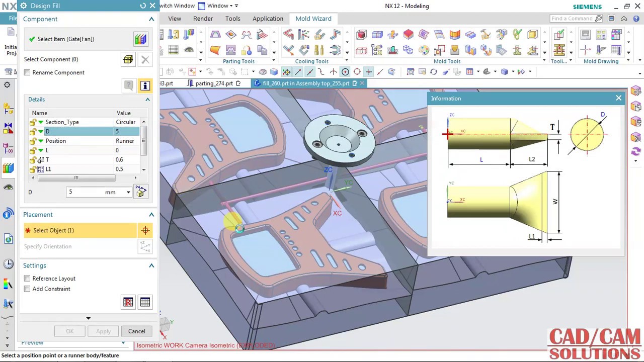Image resolution: width=644 pixels, height=362 pixels.
Task: Expand the Preview section dropdown
Action: [123, 343]
